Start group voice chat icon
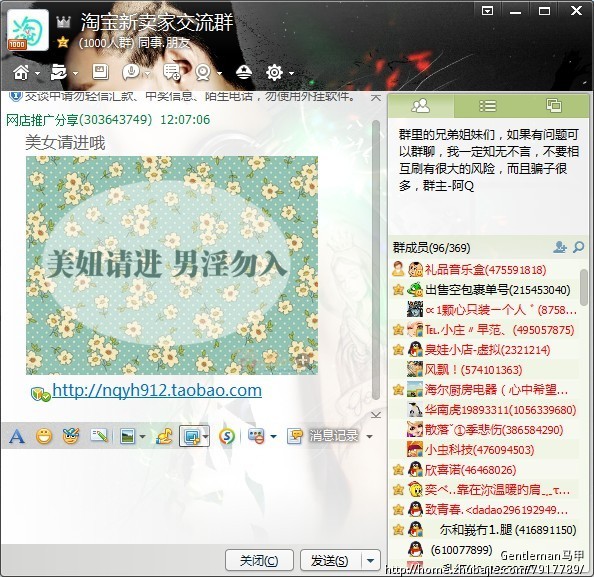Screen dimensions: 594x577 tap(131, 72)
